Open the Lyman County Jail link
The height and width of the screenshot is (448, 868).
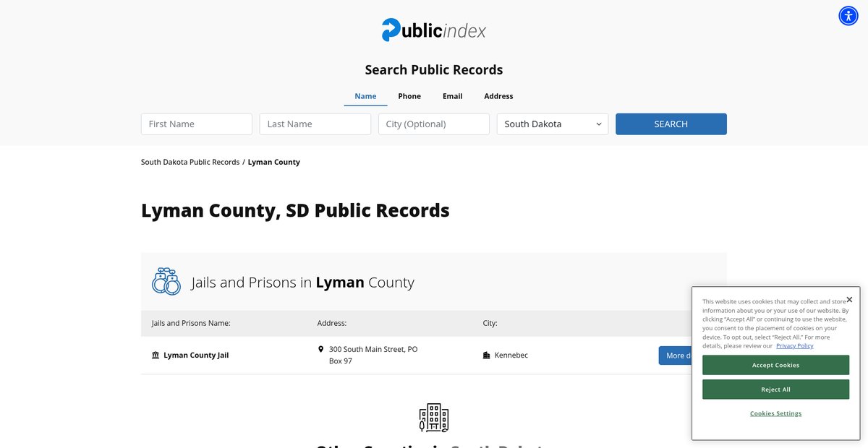196,356
